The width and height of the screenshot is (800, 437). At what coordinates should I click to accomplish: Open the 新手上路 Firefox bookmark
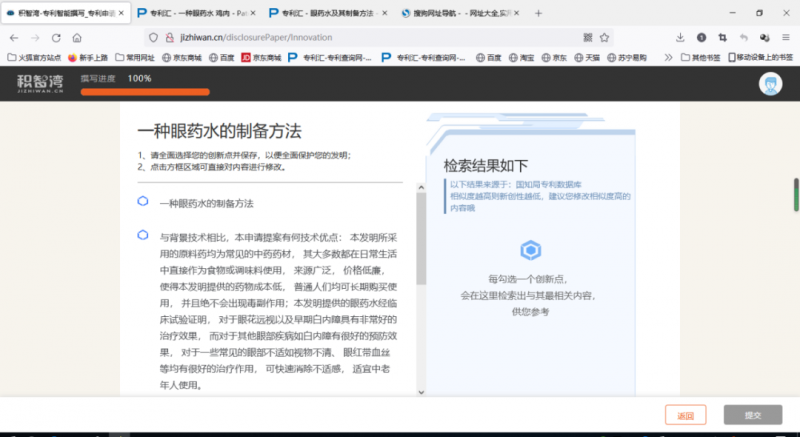87,58
